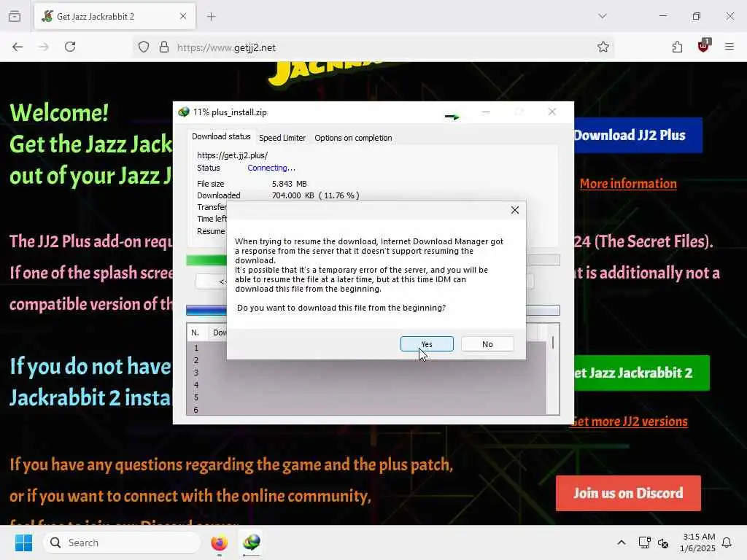Screen dimensions: 747x560
Task: Show hidden system tray icons
Action: point(622,542)
